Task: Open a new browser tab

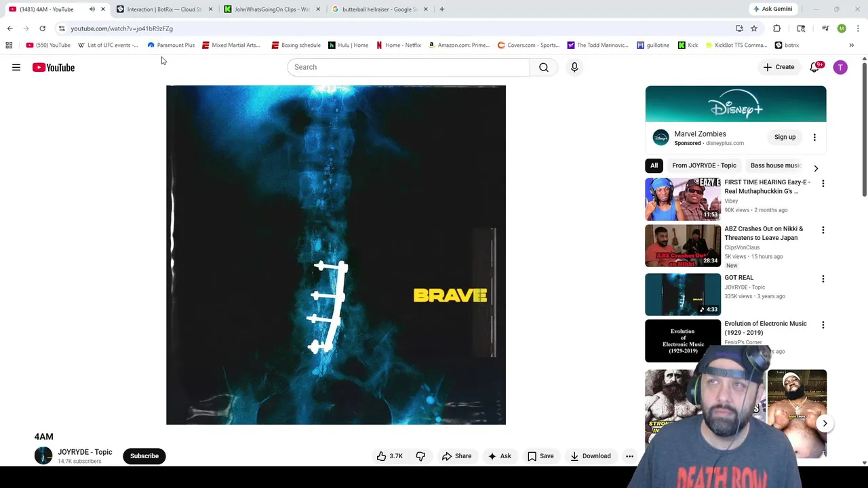Action: point(442,9)
